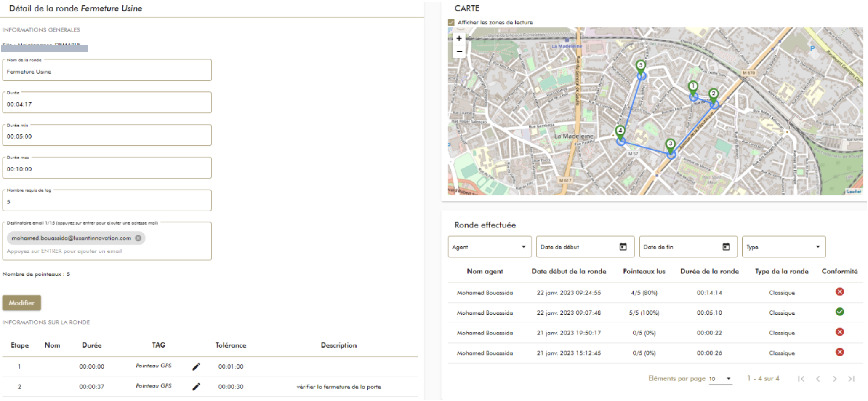Image resolution: width=868 pixels, height=401 pixels.
Task: Sort by Pointeaux lus column header
Action: coord(644,271)
